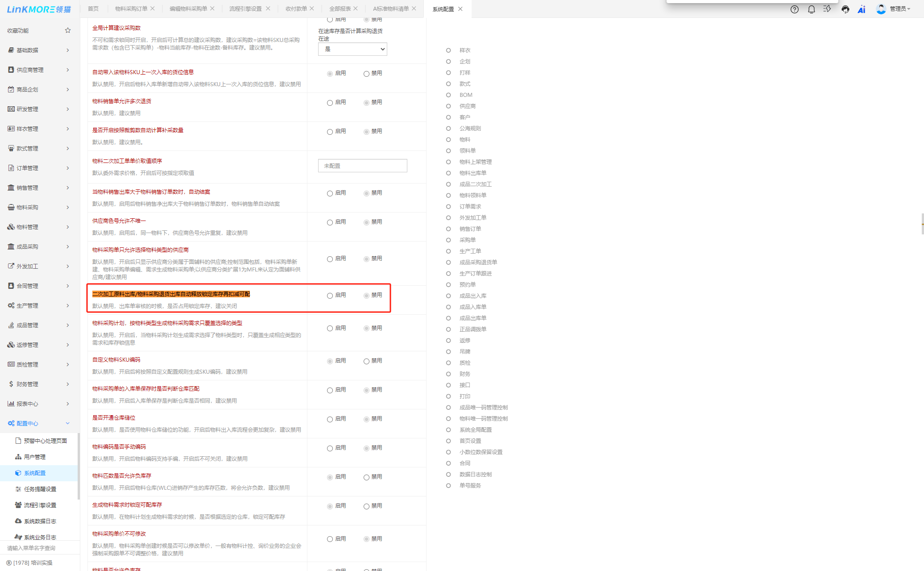Screen dimensions: 924x571
Task: Open 任务提醒设置 in sidebar
Action: coord(40,489)
